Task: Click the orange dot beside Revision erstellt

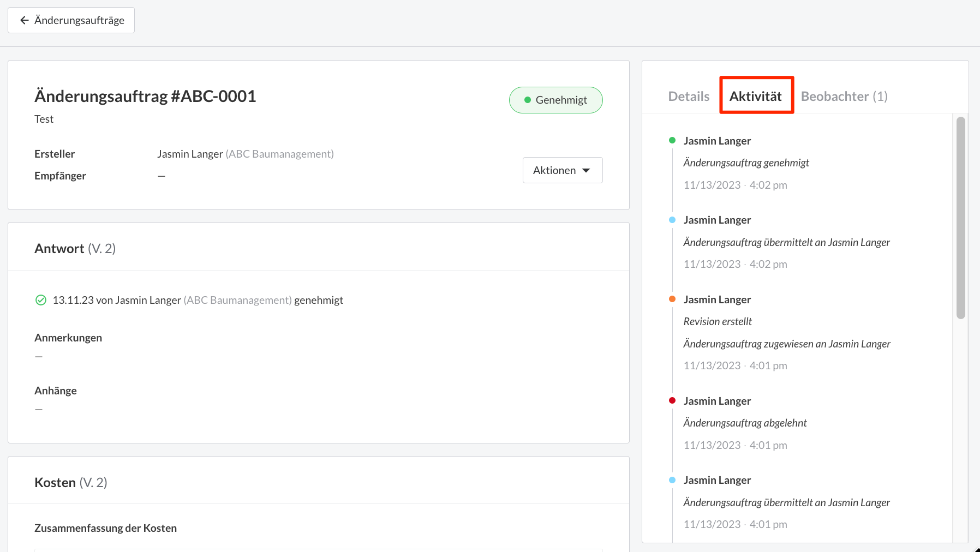Action: point(672,299)
